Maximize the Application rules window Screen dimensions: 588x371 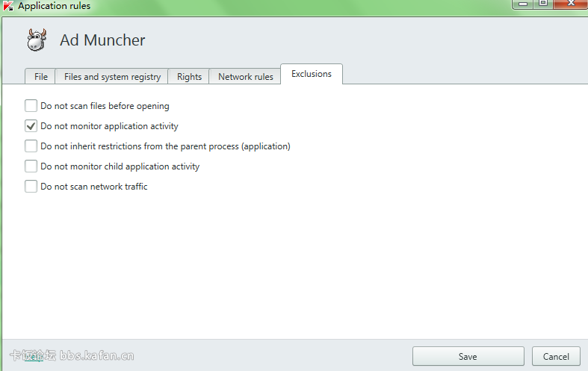pos(543,4)
